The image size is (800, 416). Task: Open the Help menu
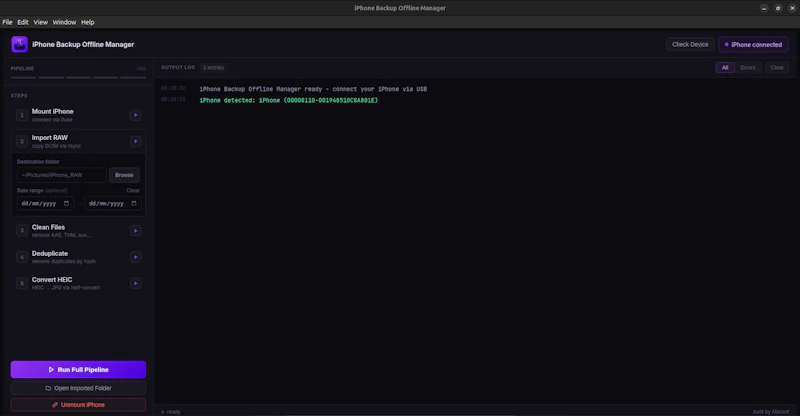(x=88, y=22)
